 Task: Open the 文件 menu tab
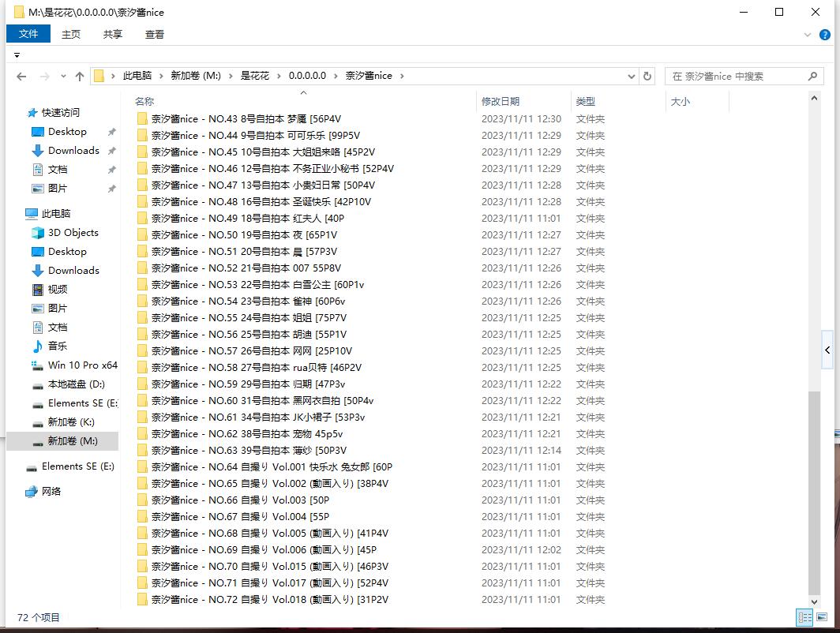pyautogui.click(x=28, y=34)
